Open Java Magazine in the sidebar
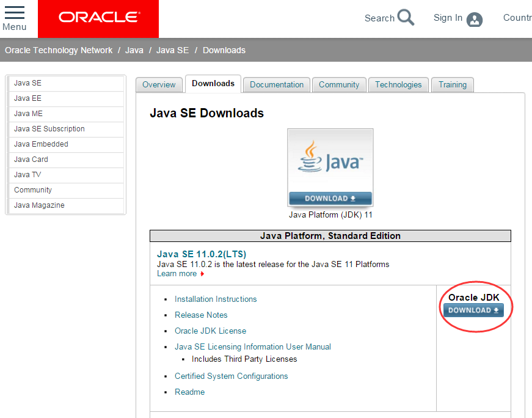The height and width of the screenshot is (418, 532). (66, 205)
